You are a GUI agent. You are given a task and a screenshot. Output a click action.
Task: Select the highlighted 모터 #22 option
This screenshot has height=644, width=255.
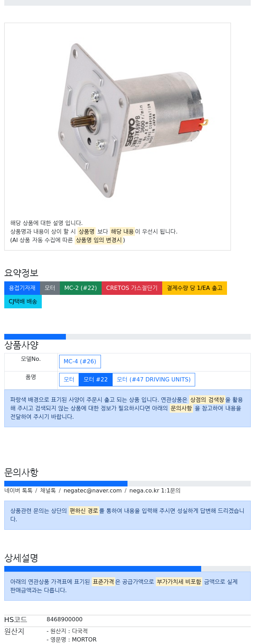pyautogui.click(x=96, y=380)
